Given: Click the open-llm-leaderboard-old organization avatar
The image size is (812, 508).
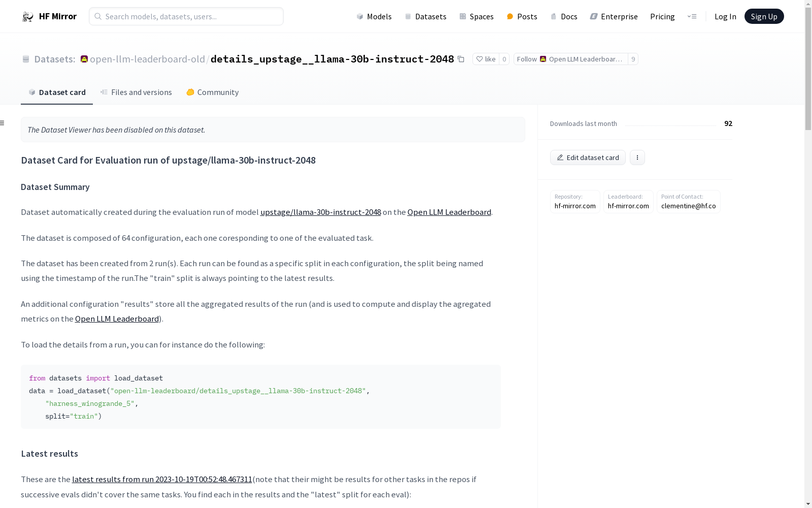Looking at the screenshot, I should [x=84, y=59].
